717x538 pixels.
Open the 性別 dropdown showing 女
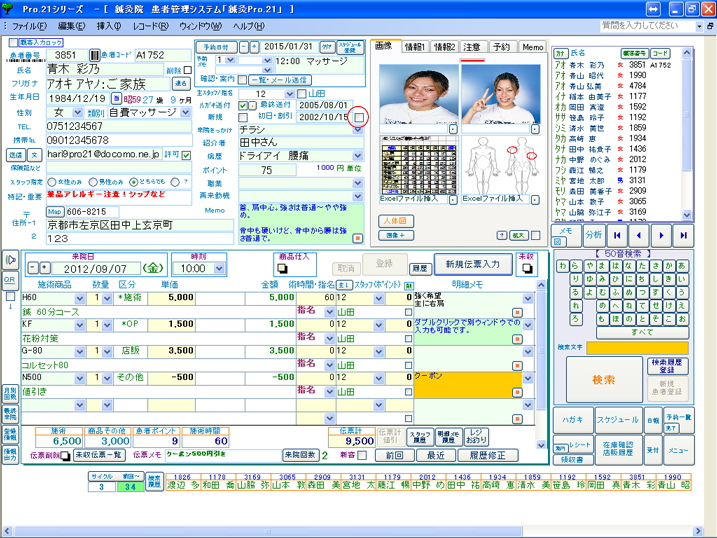click(77, 112)
